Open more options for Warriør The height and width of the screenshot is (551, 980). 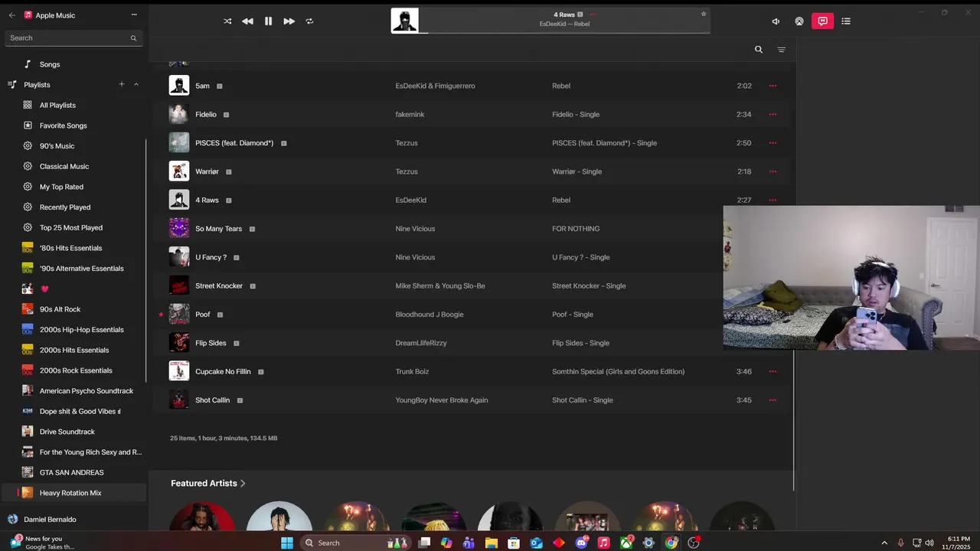[773, 171]
